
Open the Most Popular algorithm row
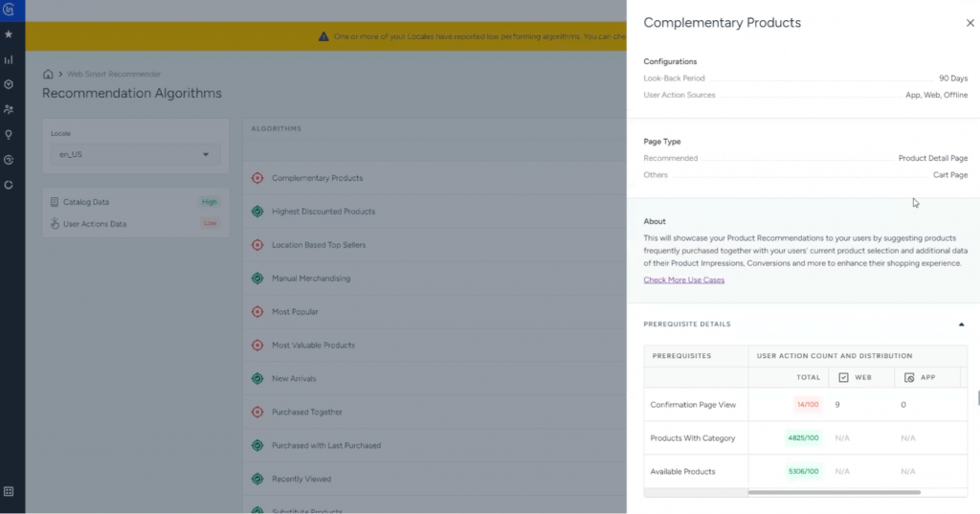pyautogui.click(x=434, y=312)
